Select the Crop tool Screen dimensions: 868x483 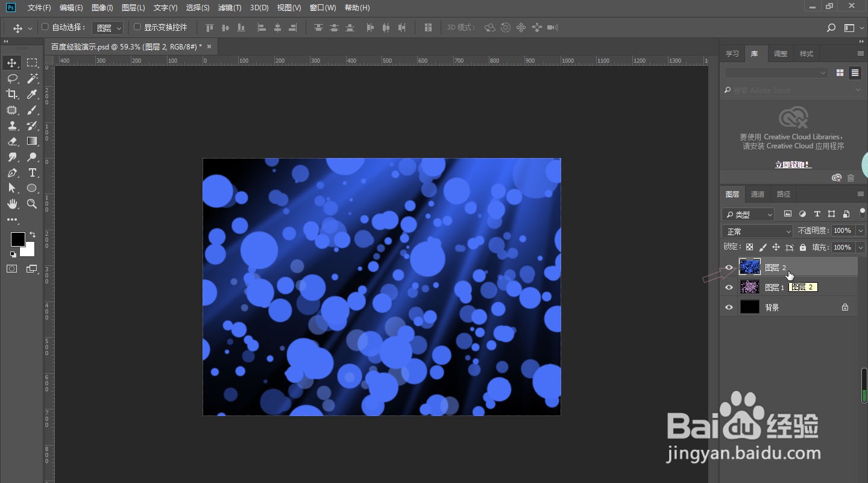click(x=12, y=94)
